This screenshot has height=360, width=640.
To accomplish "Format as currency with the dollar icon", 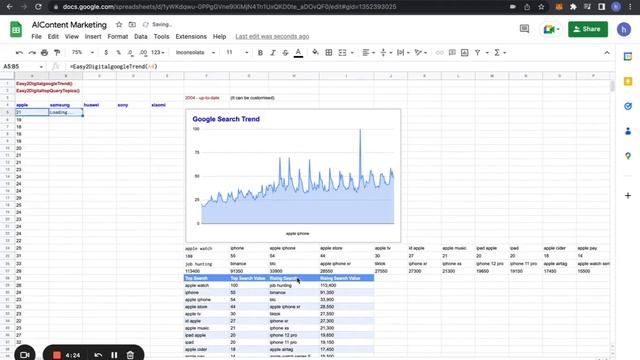I will tap(106, 53).
